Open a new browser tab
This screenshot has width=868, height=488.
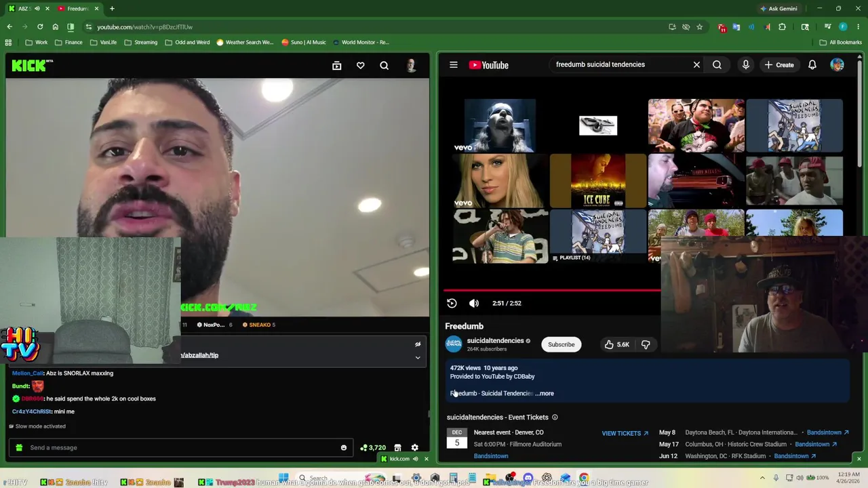pos(112,9)
